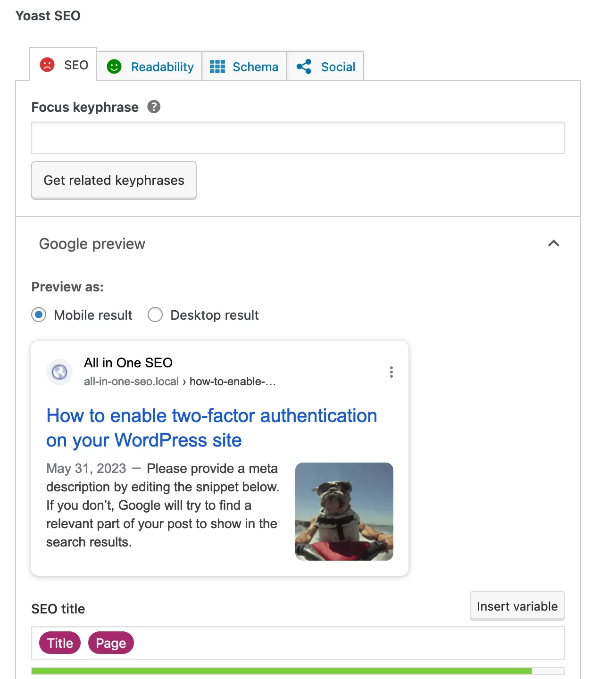
Task: Open the Focus keyphrase help question mark
Action: (154, 107)
